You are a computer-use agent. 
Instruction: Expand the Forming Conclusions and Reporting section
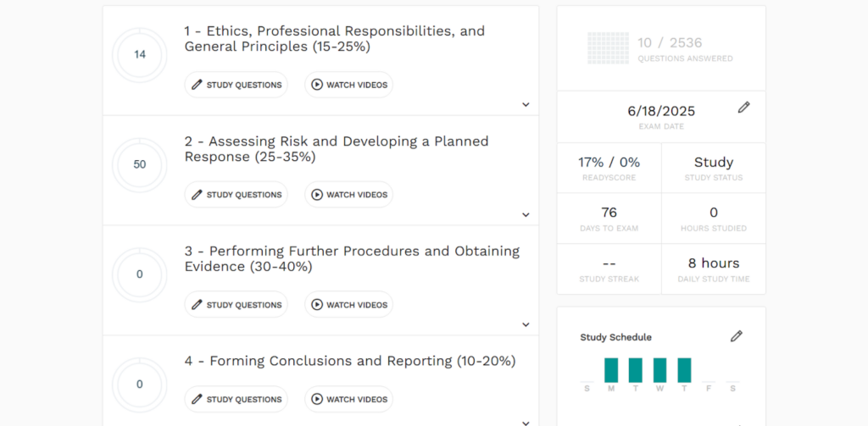[526, 422]
